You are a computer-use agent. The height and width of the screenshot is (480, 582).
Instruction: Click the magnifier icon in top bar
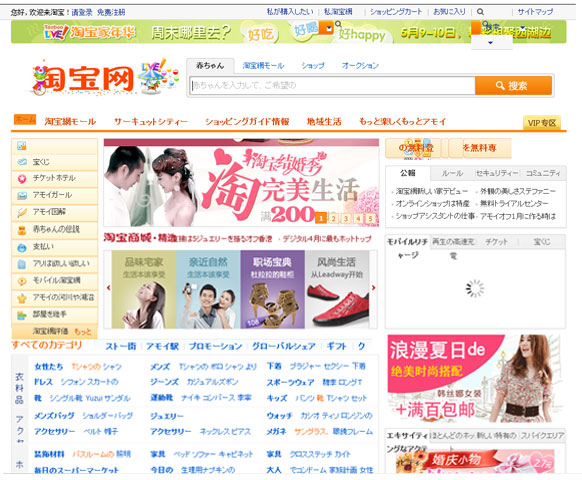[x=480, y=12]
